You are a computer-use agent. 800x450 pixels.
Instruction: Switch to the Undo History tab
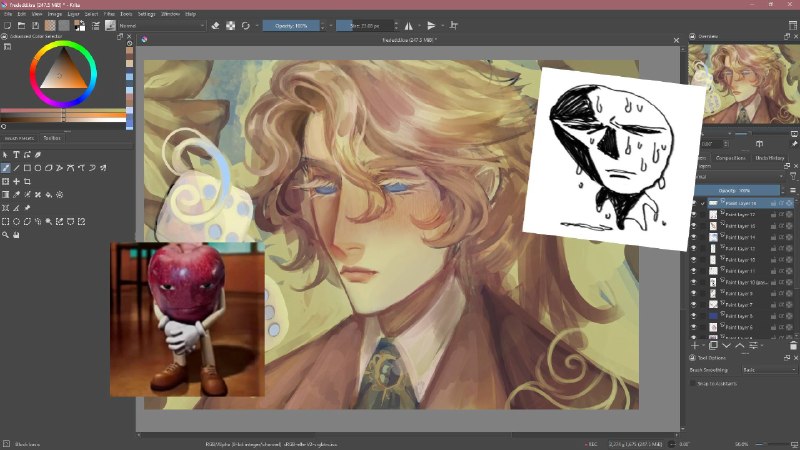click(769, 158)
